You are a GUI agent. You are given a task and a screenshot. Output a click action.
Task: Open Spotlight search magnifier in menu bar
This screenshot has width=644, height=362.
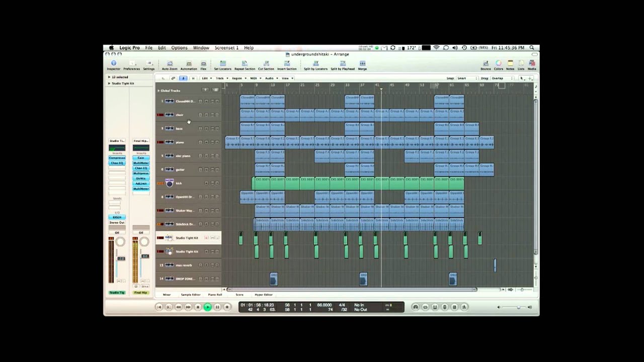click(x=532, y=48)
